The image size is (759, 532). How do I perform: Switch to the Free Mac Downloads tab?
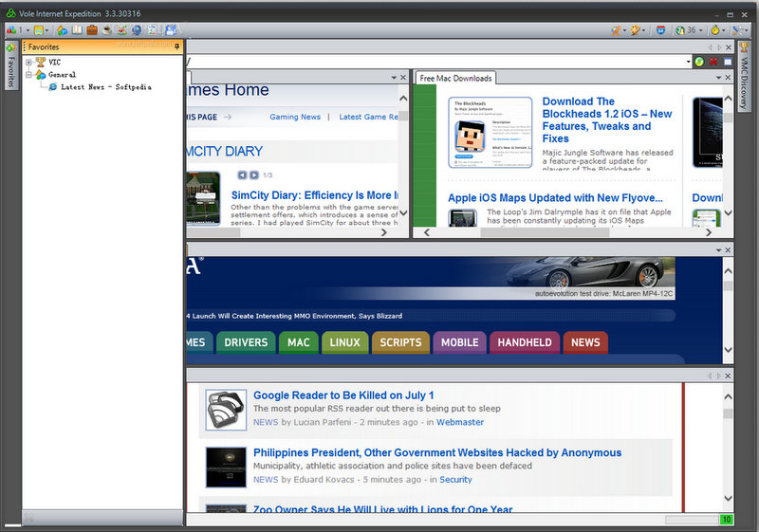click(x=455, y=78)
